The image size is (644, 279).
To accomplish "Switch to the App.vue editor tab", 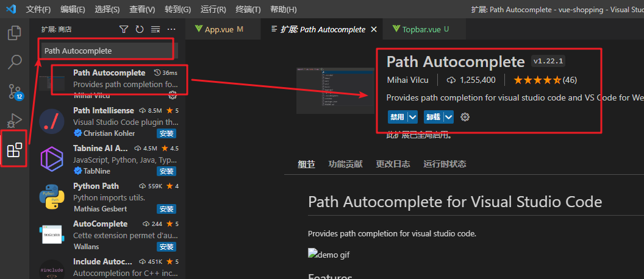I will coord(223,29).
